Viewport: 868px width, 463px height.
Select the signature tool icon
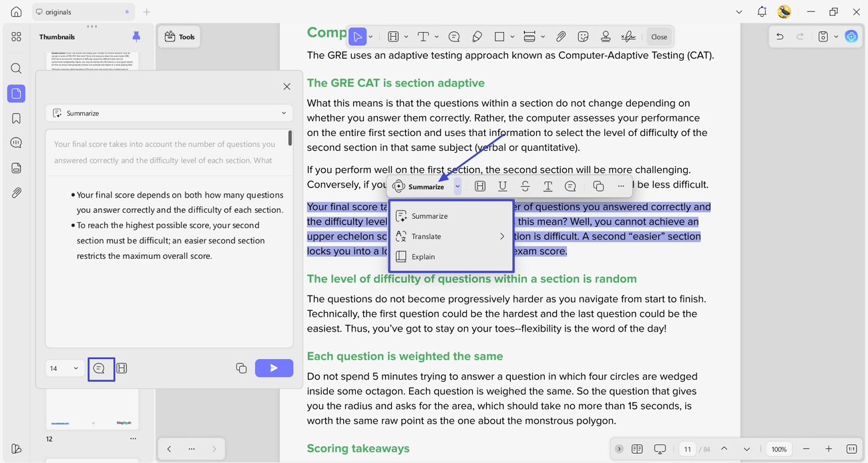[628, 37]
